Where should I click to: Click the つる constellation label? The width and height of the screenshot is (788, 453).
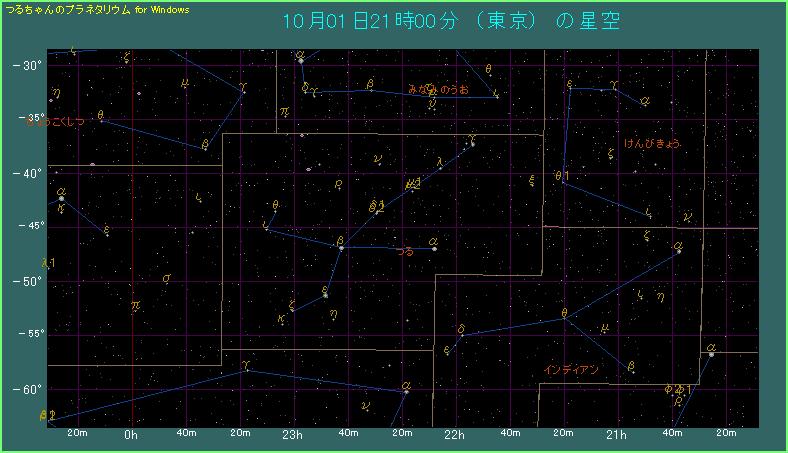[x=405, y=252]
